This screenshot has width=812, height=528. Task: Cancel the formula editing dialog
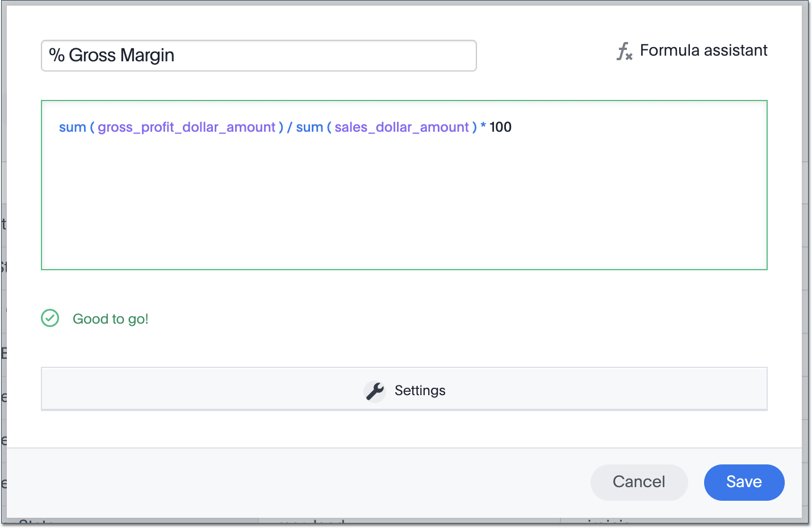coord(639,482)
